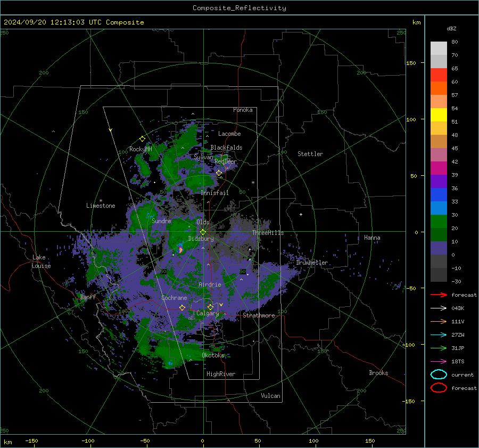
Task: Click the red forecast ellipse legend icon
Action: pyautogui.click(x=439, y=388)
